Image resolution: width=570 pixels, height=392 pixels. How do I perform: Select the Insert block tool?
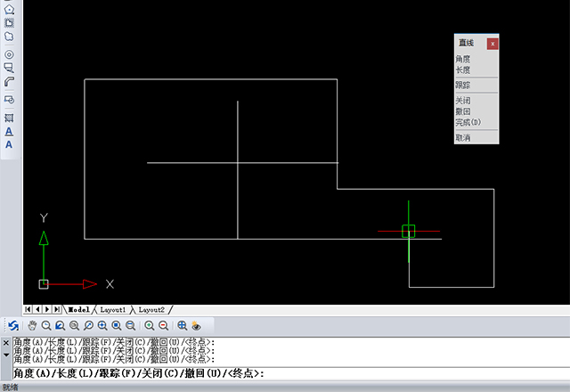coord(9,100)
